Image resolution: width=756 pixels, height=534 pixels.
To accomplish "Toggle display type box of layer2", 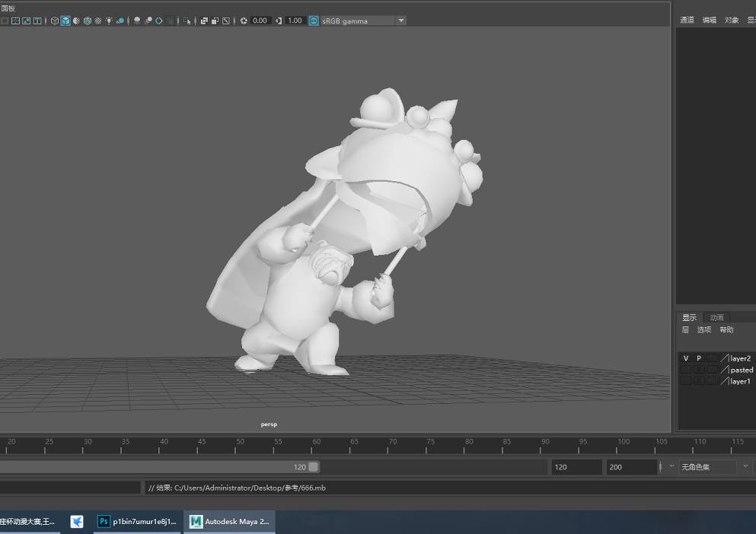I will pos(712,358).
